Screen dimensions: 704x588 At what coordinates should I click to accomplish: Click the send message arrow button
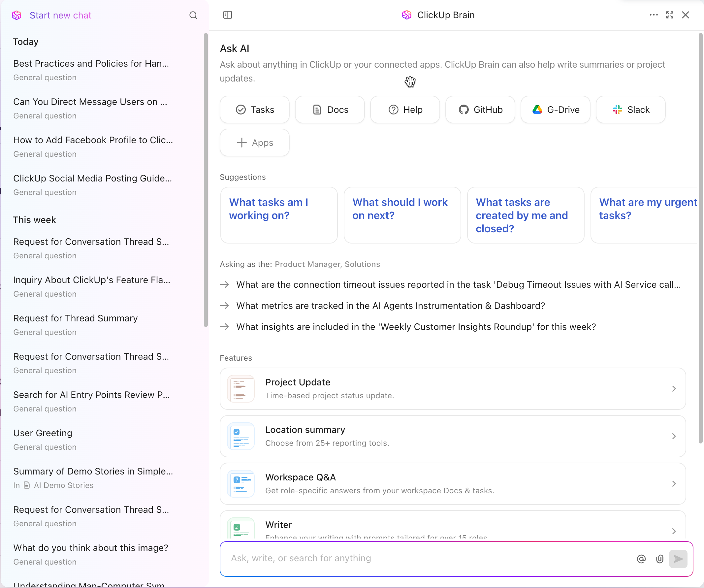678,559
